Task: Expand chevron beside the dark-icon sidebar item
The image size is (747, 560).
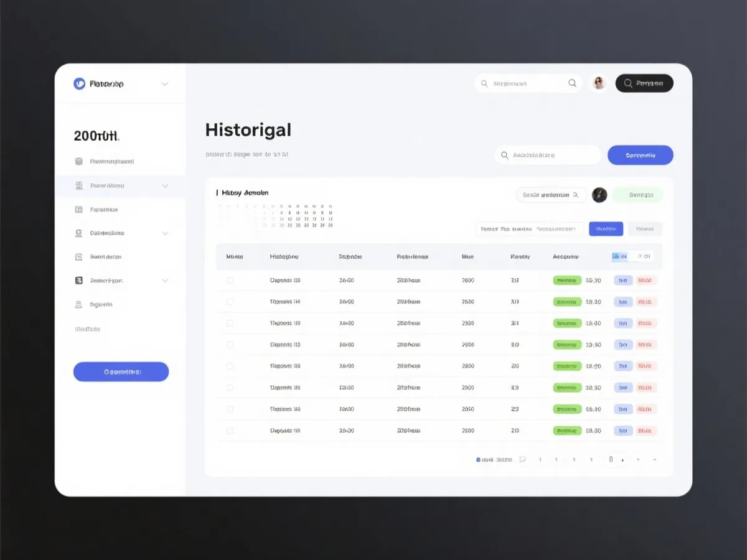Action: click(165, 281)
